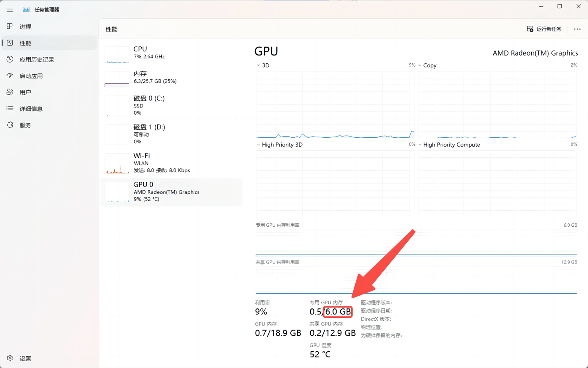Viewport: 588px width, 368px height.
Task: Open 启动应用 (Startup apps) via its gauge icon
Action: (x=10, y=76)
